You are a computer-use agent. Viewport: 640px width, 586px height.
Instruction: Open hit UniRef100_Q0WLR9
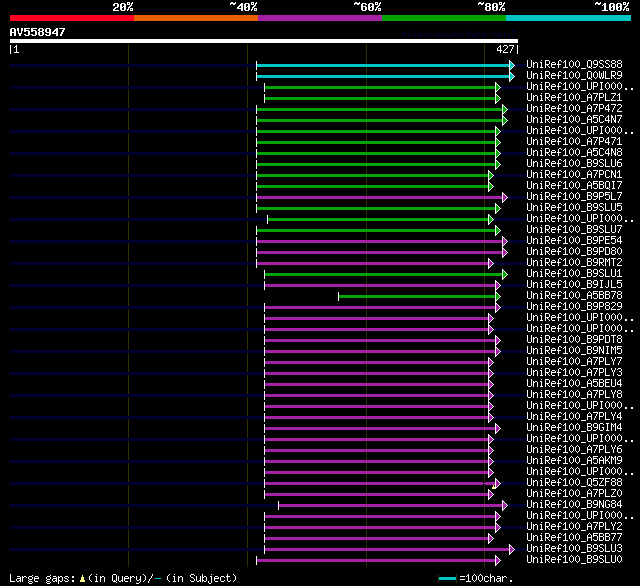[574, 75]
